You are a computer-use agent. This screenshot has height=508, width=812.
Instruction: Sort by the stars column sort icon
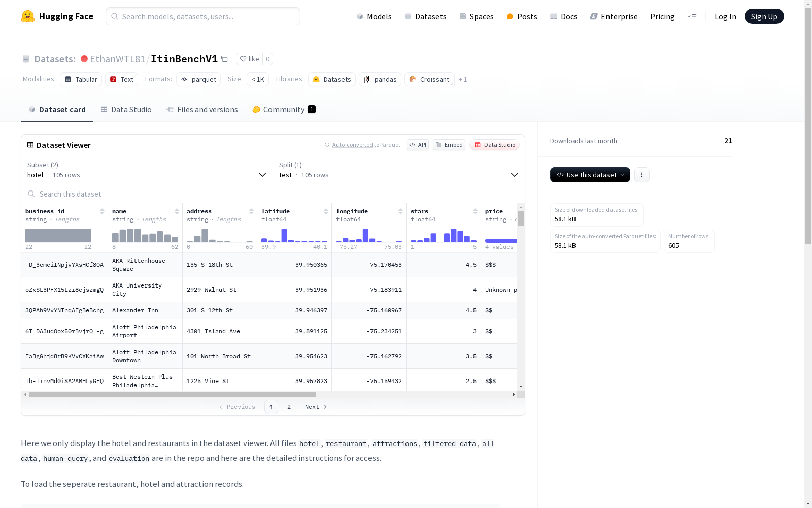(x=475, y=211)
